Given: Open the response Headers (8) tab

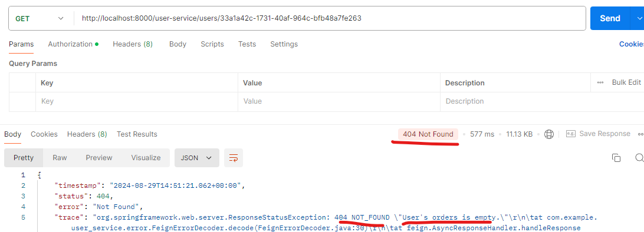Looking at the screenshot, I should click(87, 134).
